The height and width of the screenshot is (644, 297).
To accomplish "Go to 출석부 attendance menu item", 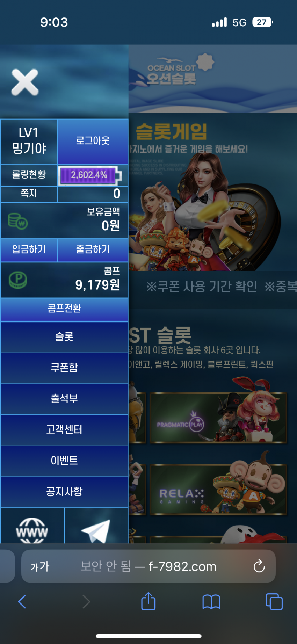I will [64, 399].
